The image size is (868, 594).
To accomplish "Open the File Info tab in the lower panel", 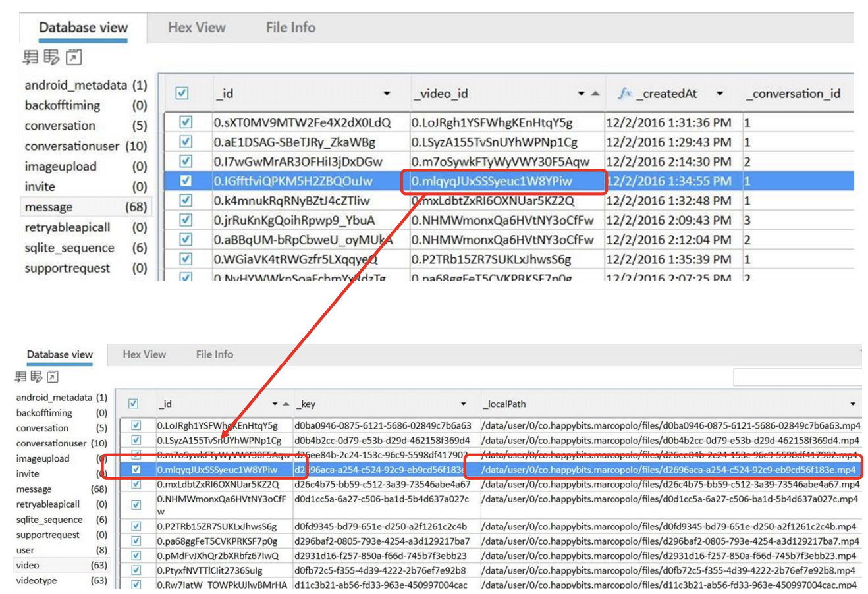I will 214,354.
